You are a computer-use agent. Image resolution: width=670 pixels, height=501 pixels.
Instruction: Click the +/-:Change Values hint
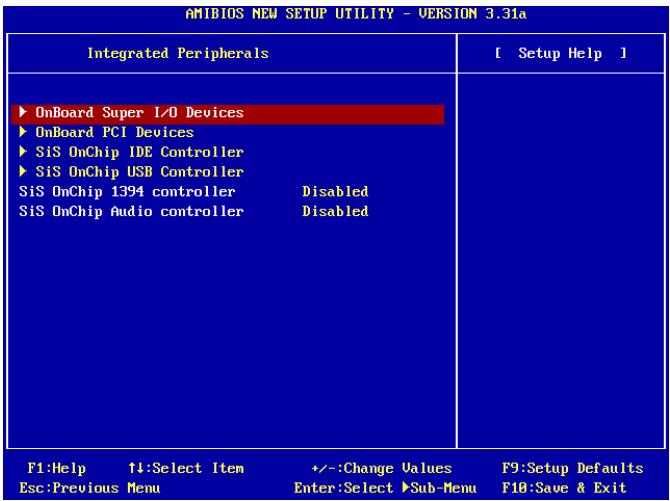pos(382,469)
